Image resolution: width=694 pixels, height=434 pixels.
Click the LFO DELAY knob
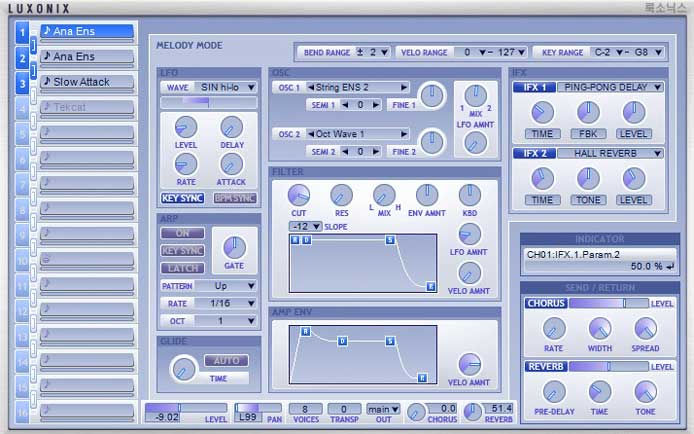click(x=231, y=127)
